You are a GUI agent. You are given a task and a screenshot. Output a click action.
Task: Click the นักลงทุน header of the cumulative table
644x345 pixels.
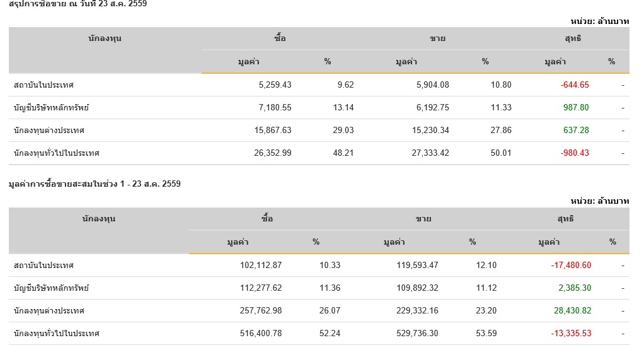pos(99,219)
